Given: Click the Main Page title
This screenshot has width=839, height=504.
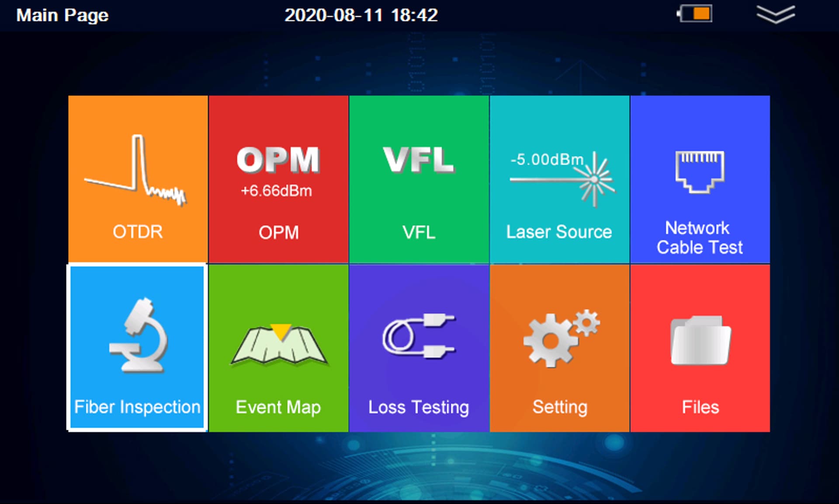Looking at the screenshot, I should click(x=62, y=15).
